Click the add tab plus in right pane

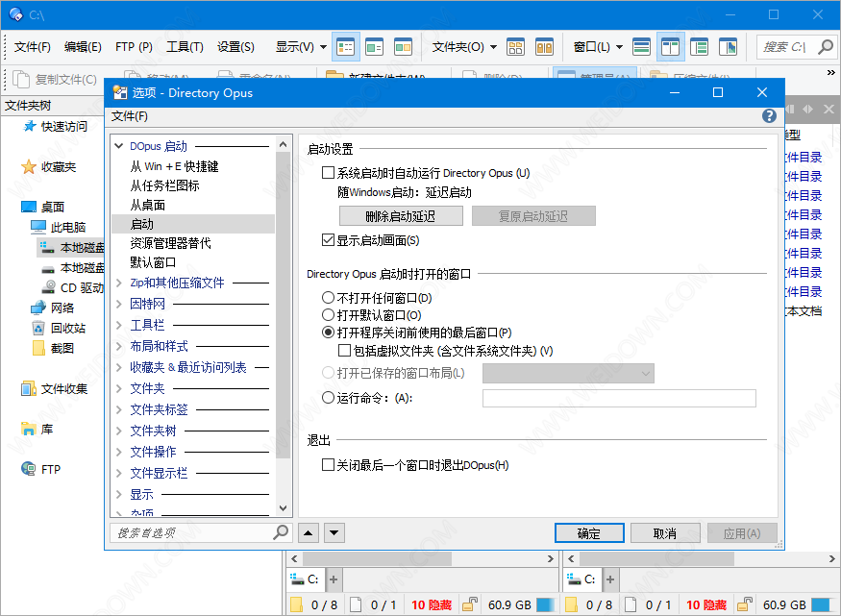click(x=609, y=579)
